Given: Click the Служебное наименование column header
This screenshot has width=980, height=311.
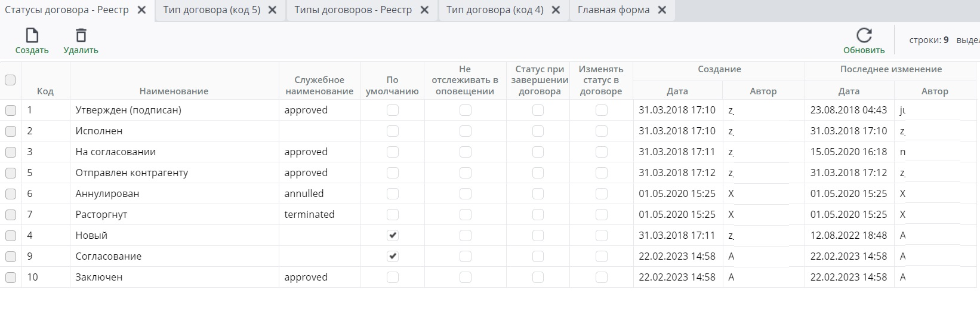Looking at the screenshot, I should (x=319, y=85).
